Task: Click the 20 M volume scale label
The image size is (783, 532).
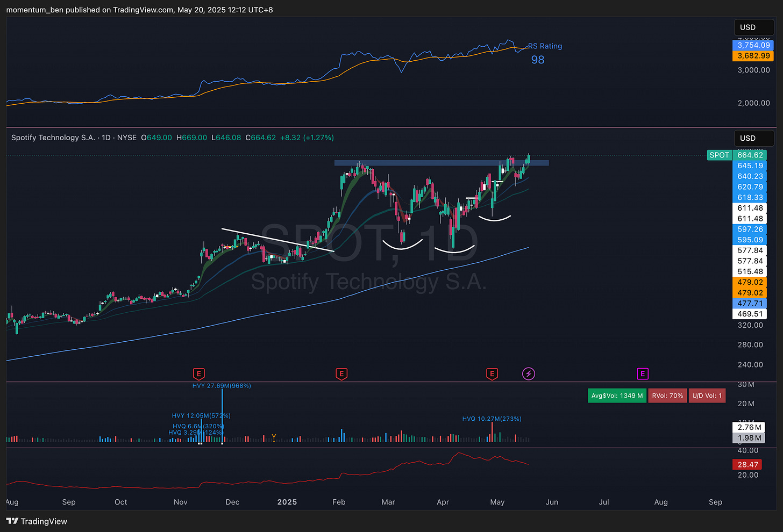Action: [746, 404]
